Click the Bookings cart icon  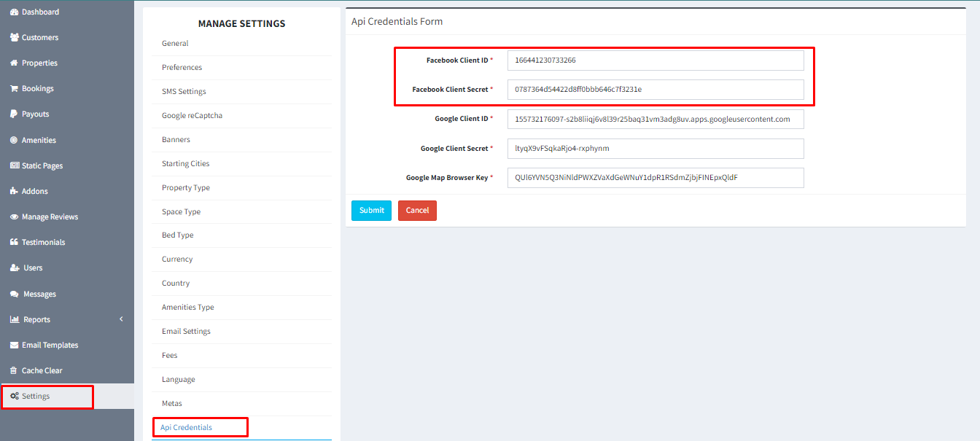pyautogui.click(x=14, y=89)
